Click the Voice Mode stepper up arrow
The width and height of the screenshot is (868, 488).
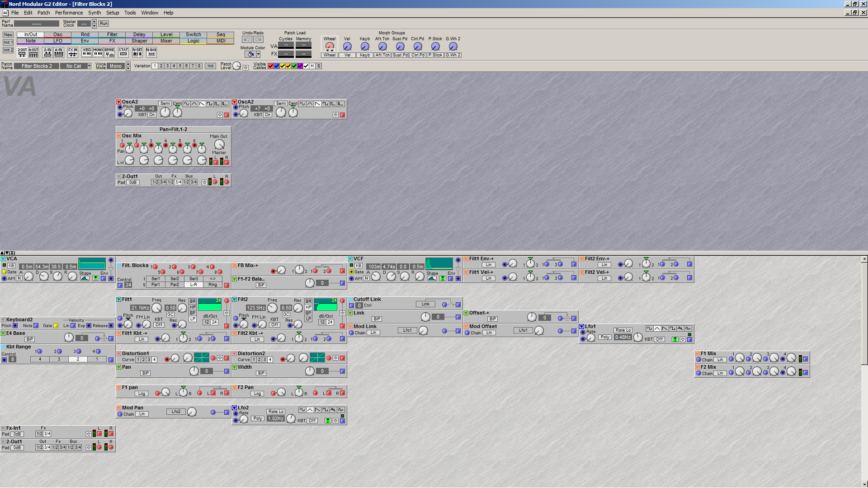click(128, 64)
